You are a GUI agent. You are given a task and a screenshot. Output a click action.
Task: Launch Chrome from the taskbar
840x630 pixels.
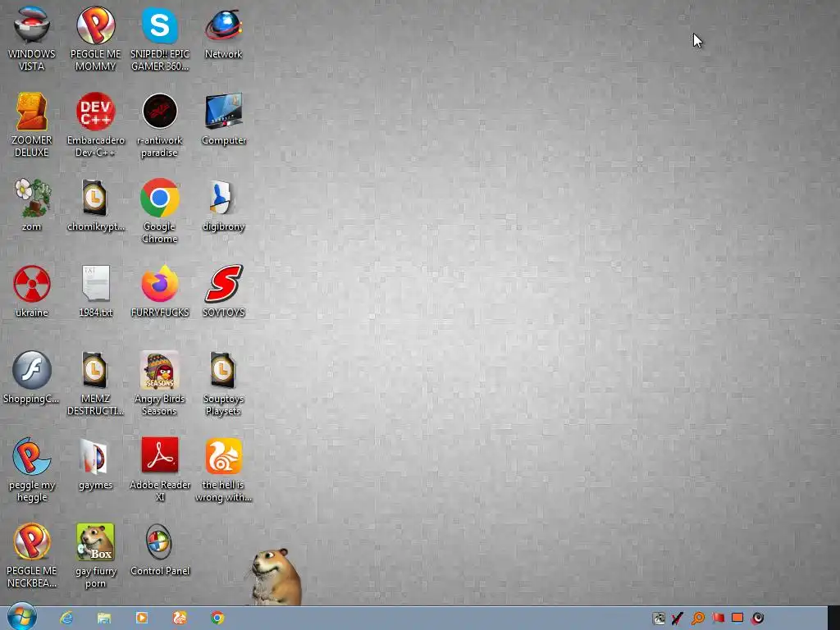217,618
